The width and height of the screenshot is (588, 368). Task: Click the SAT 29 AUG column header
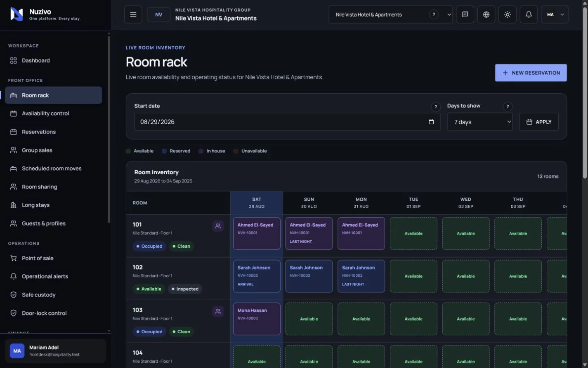tap(257, 203)
